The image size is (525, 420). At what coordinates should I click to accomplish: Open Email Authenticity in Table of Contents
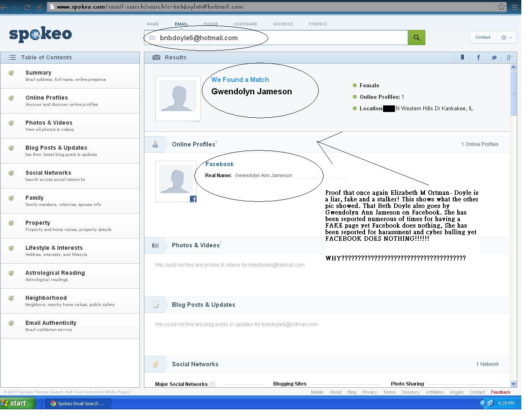(x=70, y=326)
